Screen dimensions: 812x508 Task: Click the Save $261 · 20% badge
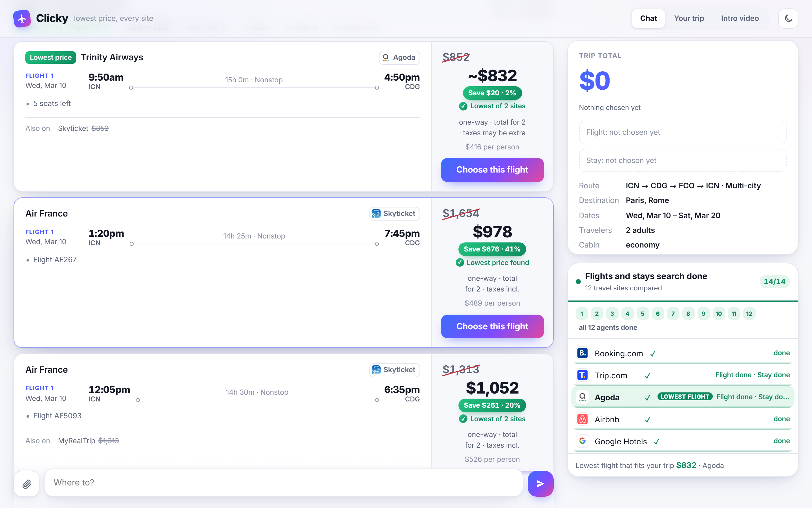pyautogui.click(x=492, y=406)
